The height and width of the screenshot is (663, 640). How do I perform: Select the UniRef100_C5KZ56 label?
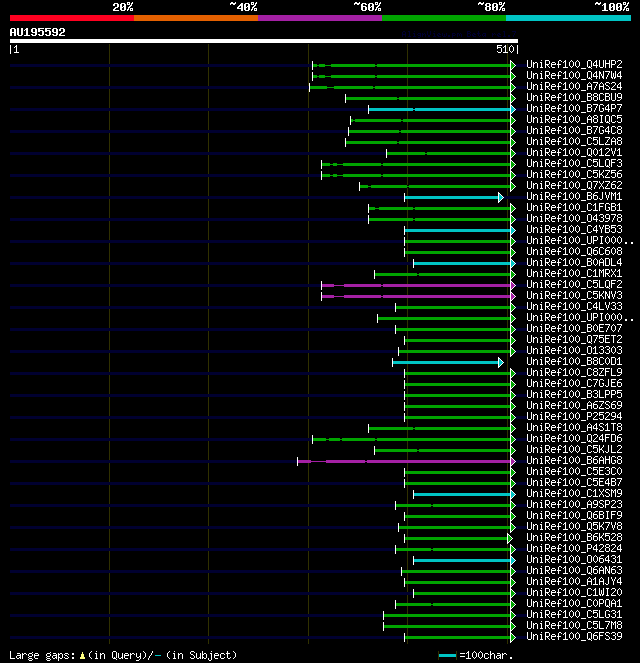(x=574, y=174)
